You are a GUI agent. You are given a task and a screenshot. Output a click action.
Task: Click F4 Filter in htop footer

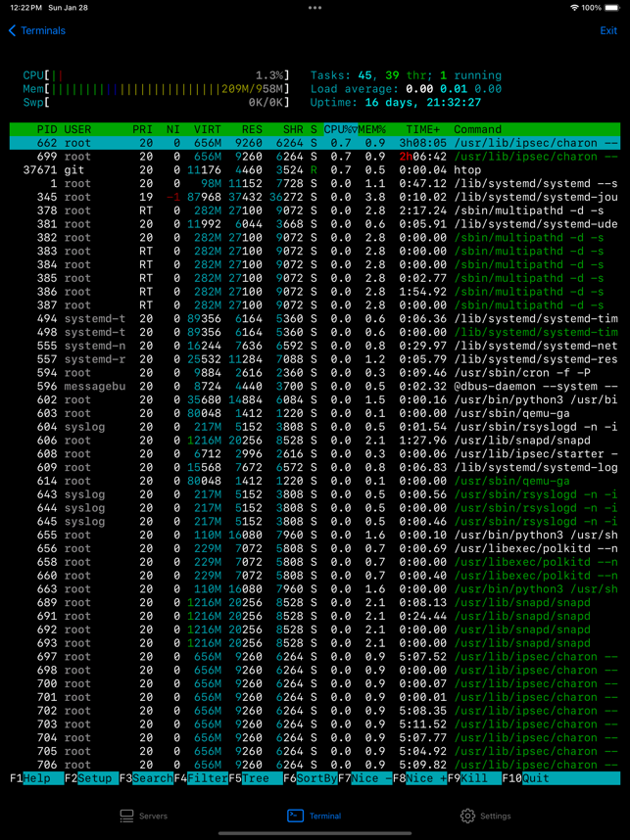click(201, 778)
